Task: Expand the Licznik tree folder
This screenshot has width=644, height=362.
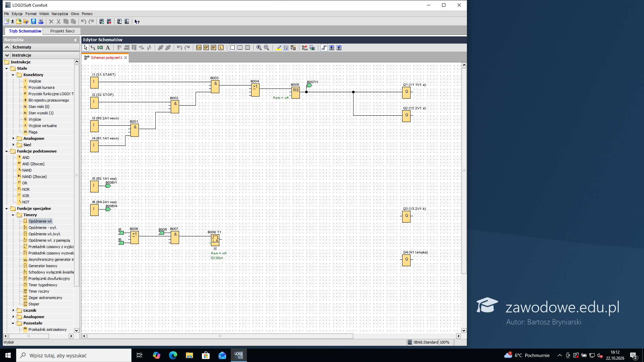Action: point(13,310)
